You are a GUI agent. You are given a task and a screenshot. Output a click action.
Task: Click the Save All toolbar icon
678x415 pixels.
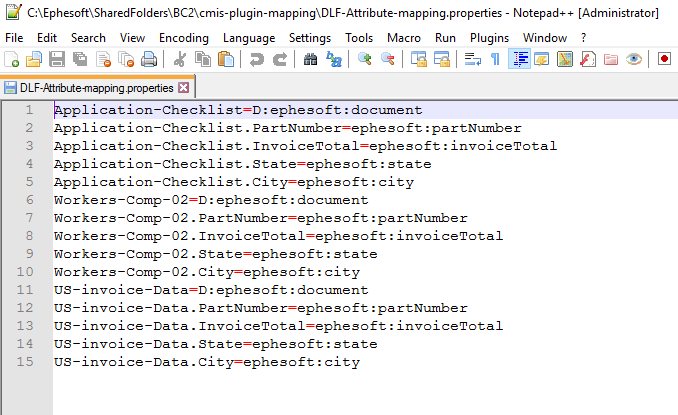pos(80,59)
